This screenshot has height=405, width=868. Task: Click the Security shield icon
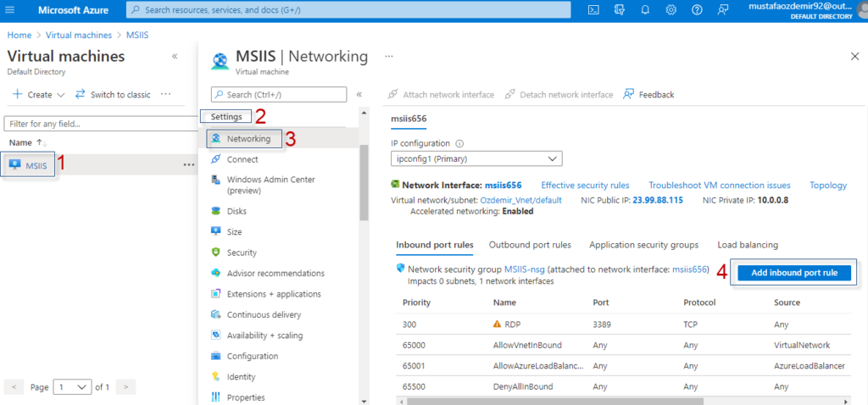(x=216, y=252)
